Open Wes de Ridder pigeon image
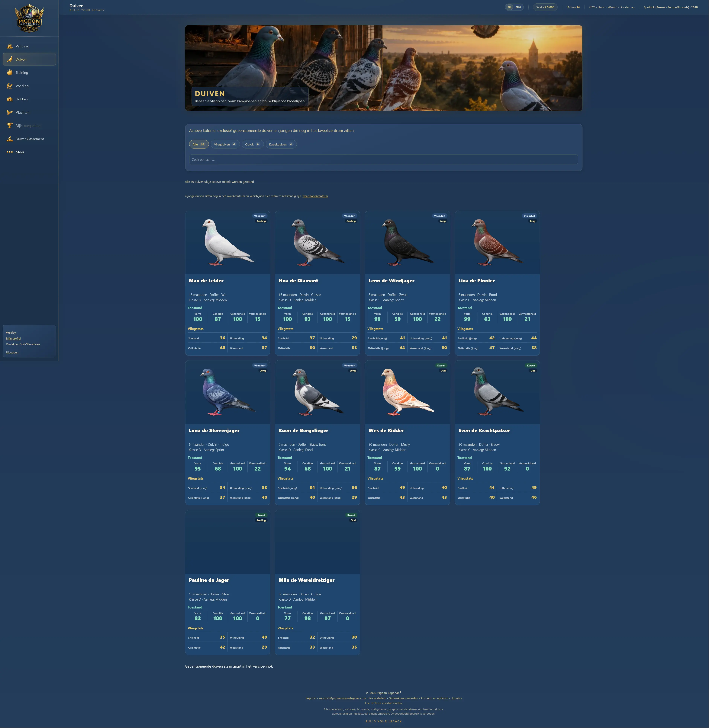Screen dimensions: 709x728 (407, 393)
